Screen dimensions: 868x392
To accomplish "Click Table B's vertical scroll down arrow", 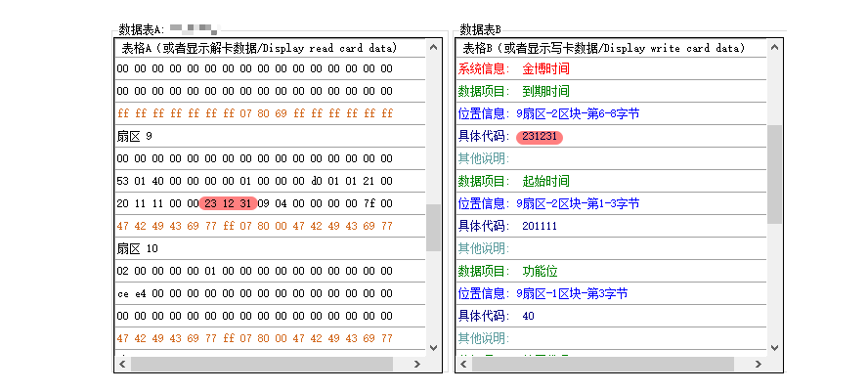I will [x=775, y=347].
